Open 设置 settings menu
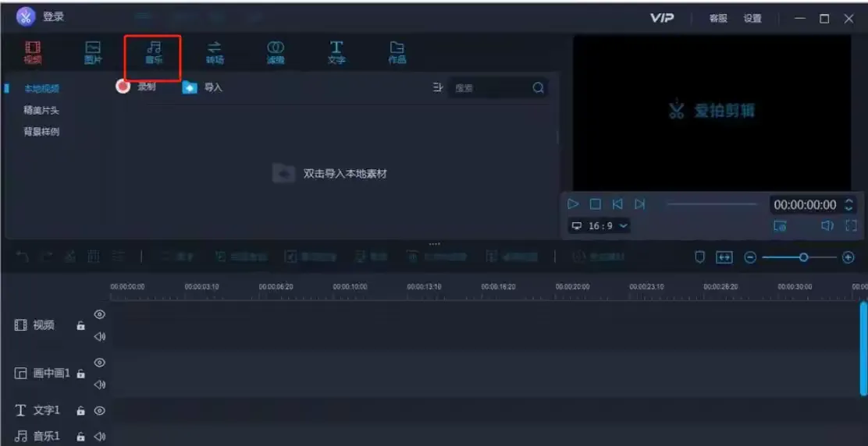This screenshot has width=868, height=446. click(x=752, y=18)
